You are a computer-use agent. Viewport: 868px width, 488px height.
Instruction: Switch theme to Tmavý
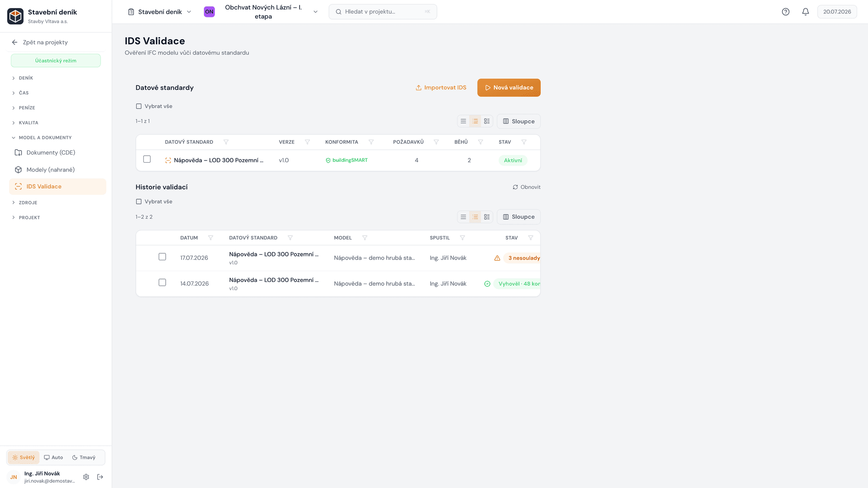(84, 457)
